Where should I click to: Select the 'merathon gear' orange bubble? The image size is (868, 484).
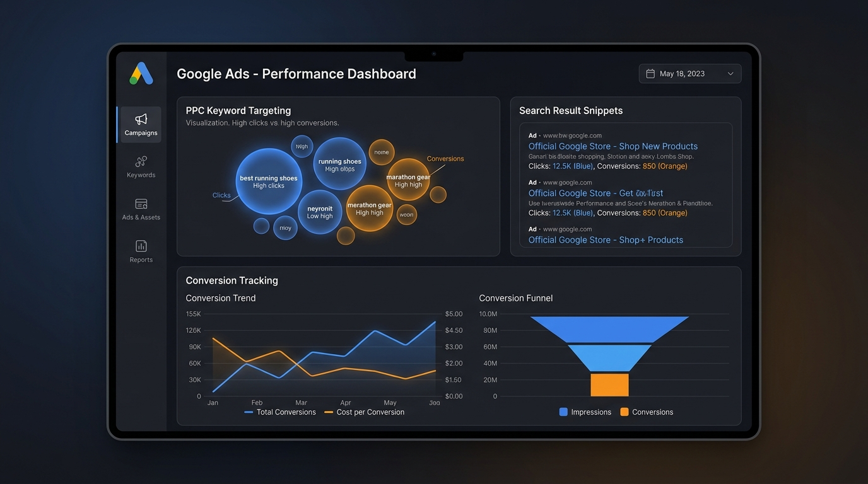click(x=370, y=208)
